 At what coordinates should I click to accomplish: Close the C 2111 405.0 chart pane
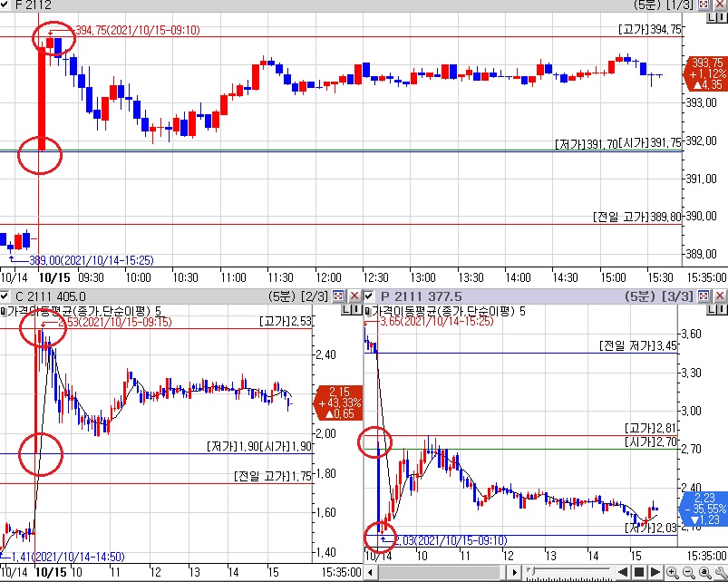tap(354, 296)
